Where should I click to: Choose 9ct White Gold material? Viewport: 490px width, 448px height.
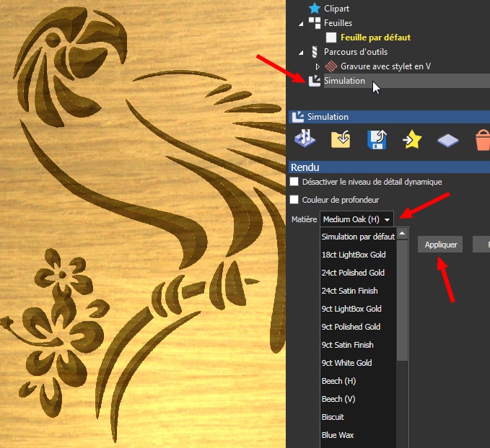coord(358,363)
